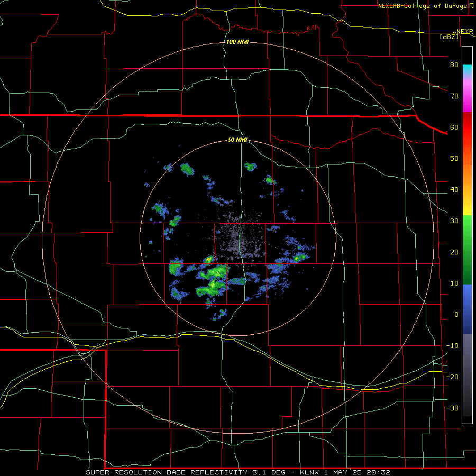Click the 40 value on dBZ scale
The width and height of the screenshot is (476, 476).
tap(454, 190)
